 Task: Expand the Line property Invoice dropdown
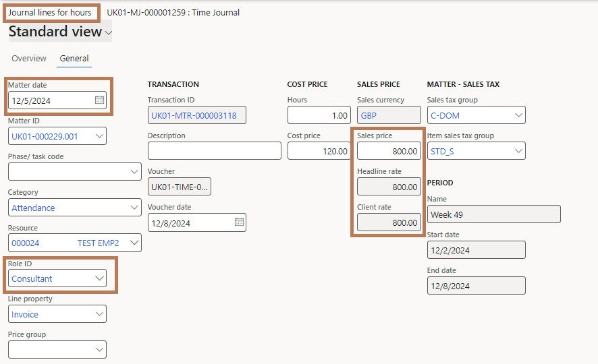99,314
